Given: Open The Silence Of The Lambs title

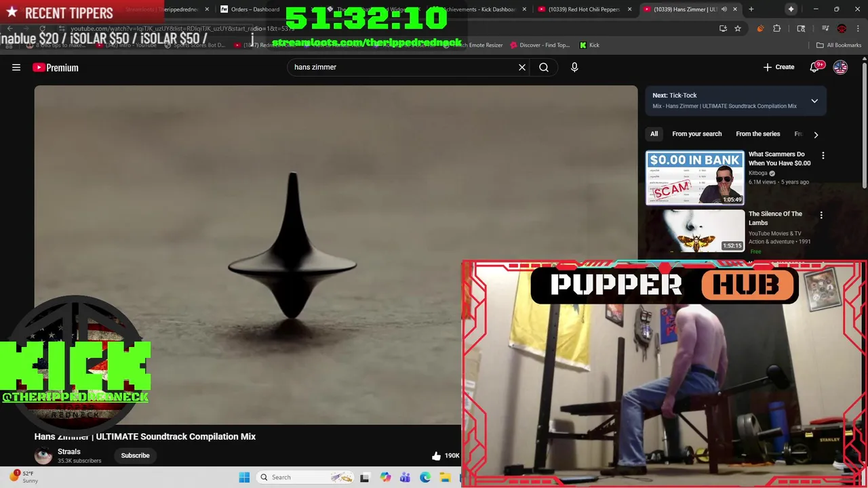Looking at the screenshot, I should click(x=775, y=218).
